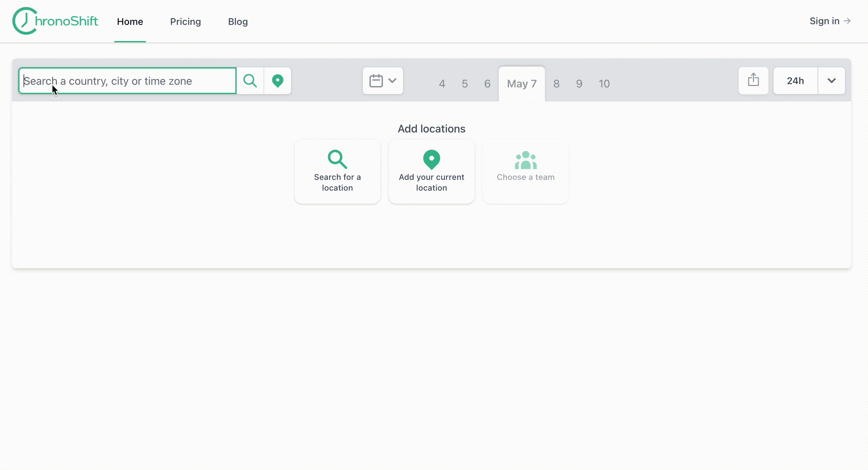Screen dimensions: 868x470
Task: Click the search magnifier icon
Action: point(250,81)
